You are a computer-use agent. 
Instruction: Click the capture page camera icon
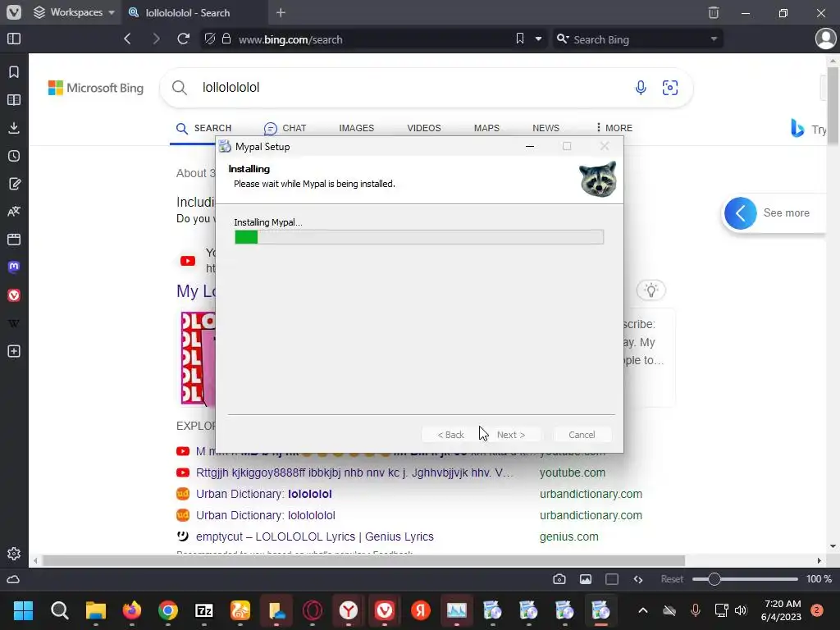[x=559, y=579]
